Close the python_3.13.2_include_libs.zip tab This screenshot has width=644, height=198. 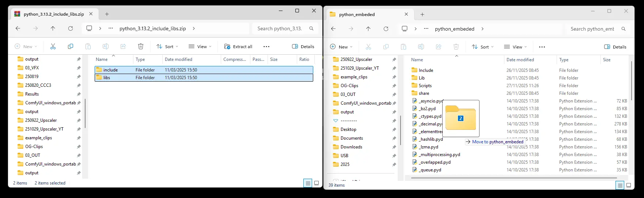(91, 14)
